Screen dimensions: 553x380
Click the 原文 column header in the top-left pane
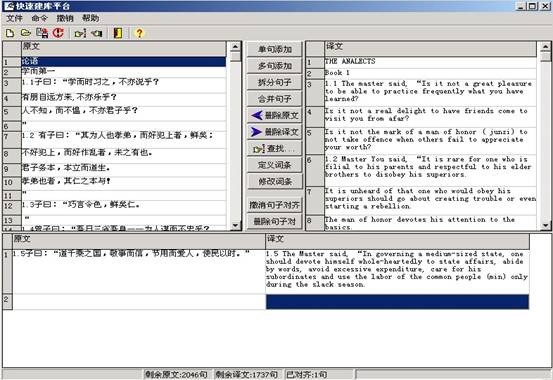[123, 49]
